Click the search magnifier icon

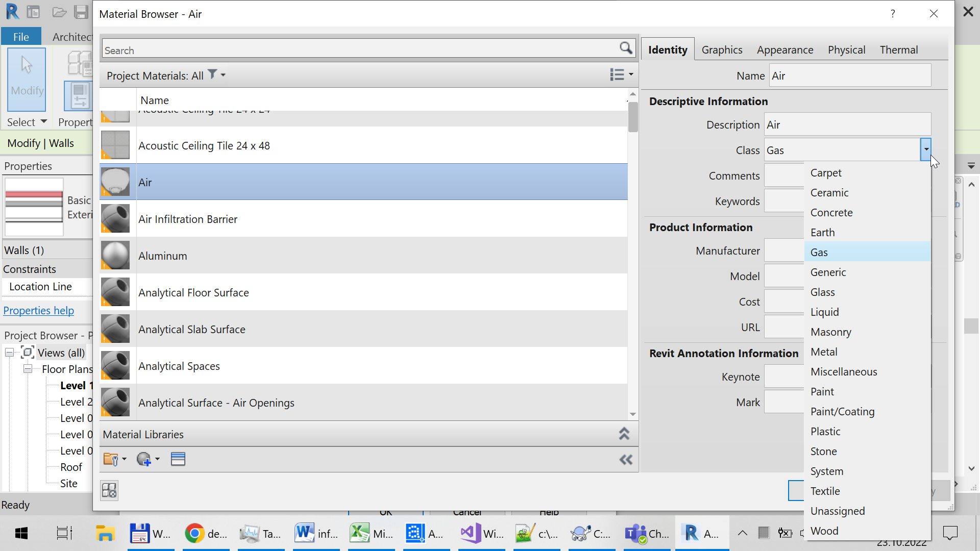(626, 48)
